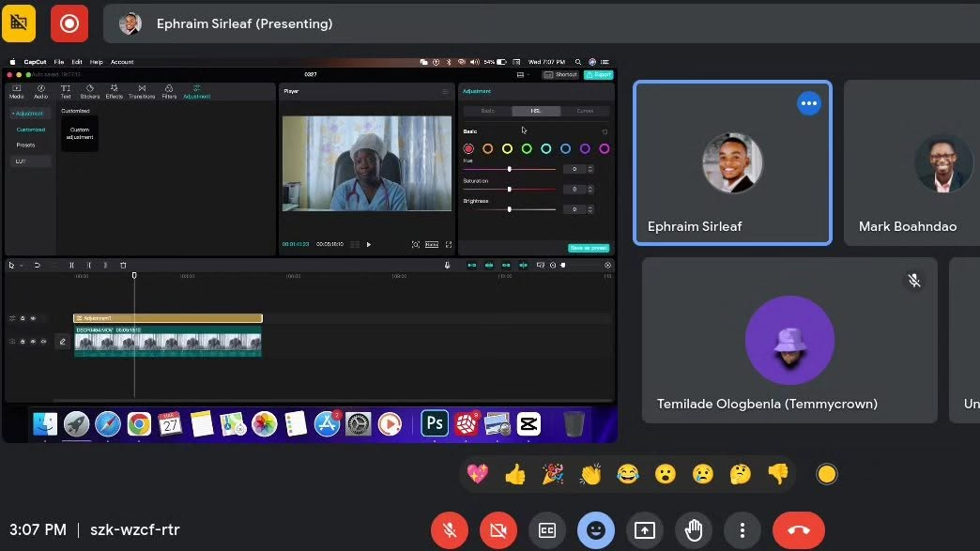Viewport: 980px width, 551px height.
Task: Select the red HSL color swatch
Action: [x=468, y=148]
